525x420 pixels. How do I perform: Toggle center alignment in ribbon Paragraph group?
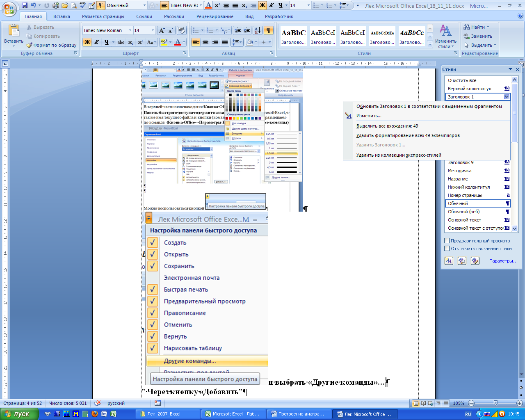[x=205, y=42]
